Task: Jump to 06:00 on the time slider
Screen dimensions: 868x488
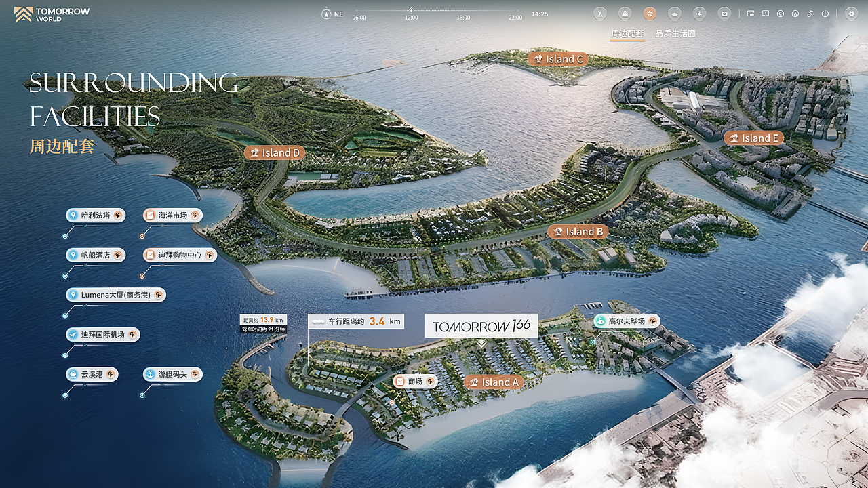Action: coord(359,18)
